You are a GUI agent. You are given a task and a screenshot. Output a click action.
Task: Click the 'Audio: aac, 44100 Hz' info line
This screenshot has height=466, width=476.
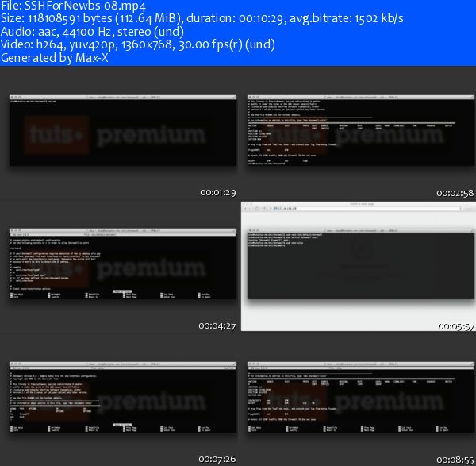point(92,32)
